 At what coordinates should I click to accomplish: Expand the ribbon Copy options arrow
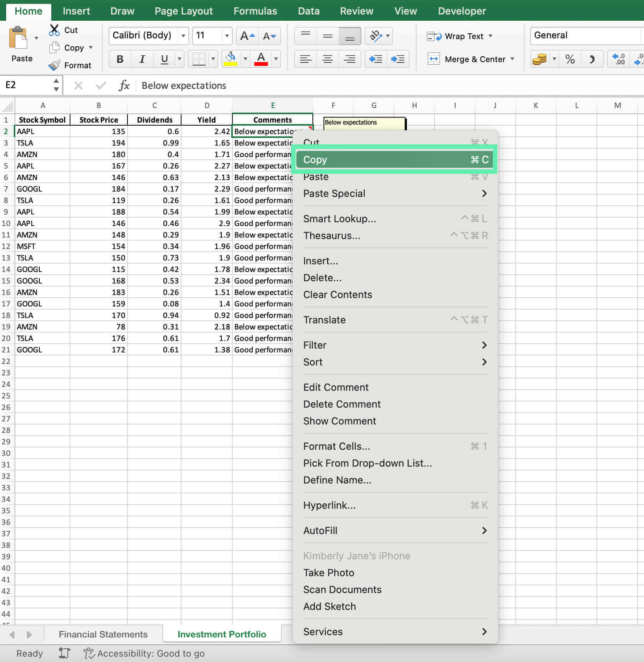(91, 48)
